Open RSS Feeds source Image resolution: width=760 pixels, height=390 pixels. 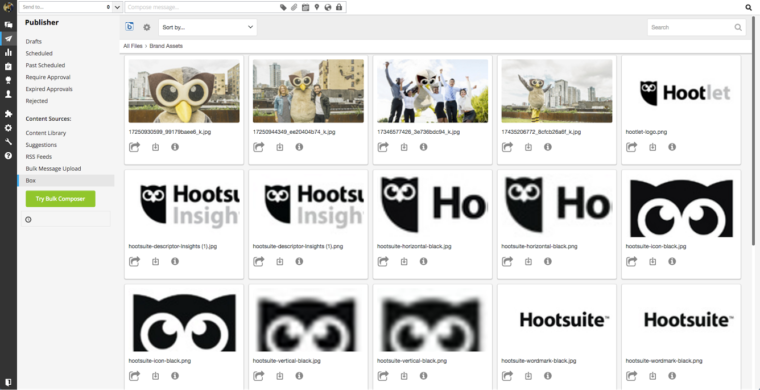tap(38, 157)
